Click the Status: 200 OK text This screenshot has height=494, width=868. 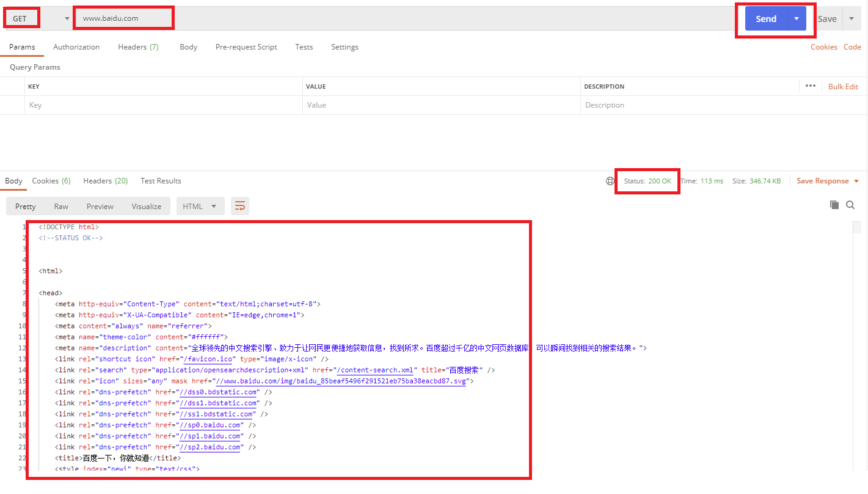pyautogui.click(x=647, y=181)
